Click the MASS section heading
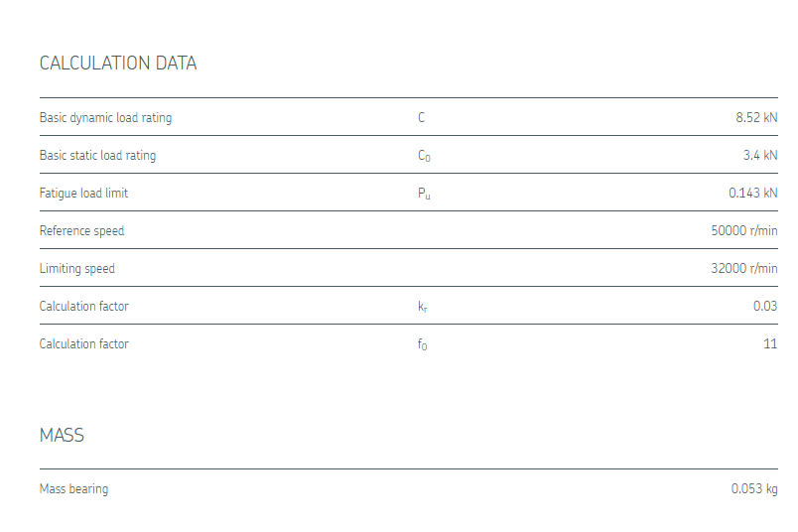 (62, 436)
